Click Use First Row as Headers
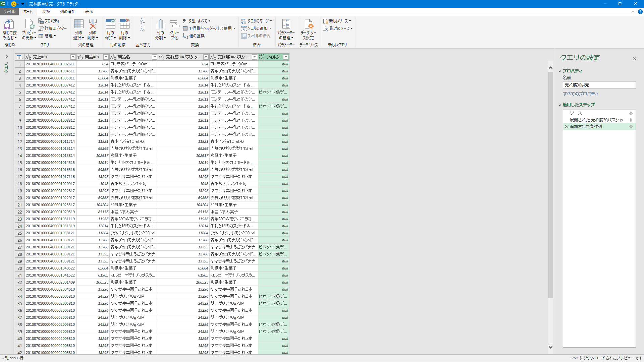 (209, 28)
